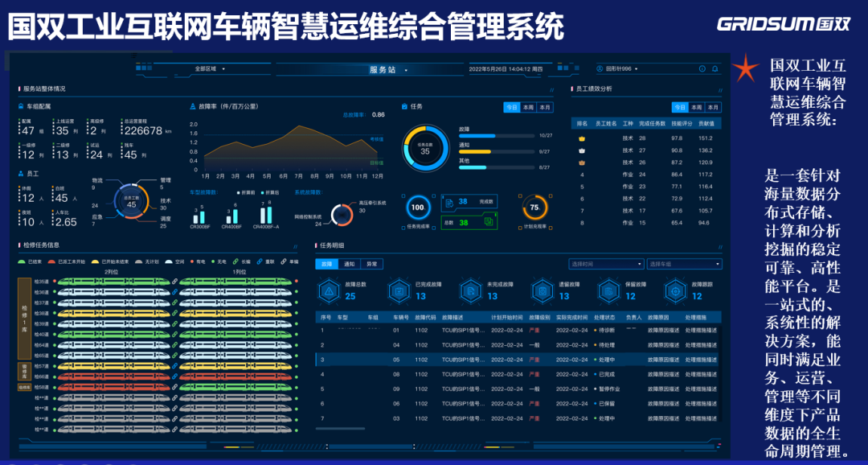
Task: Click the document icon in 完成数 card
Action: click(449, 202)
